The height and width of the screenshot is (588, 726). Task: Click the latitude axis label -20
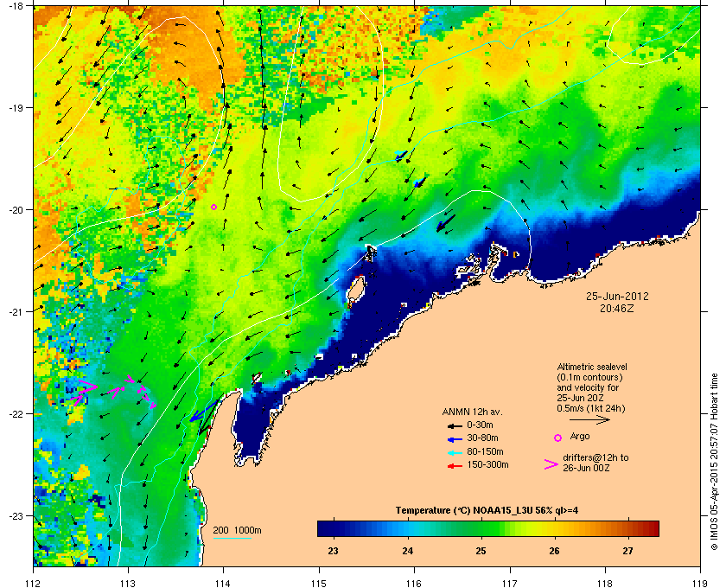click(x=16, y=209)
